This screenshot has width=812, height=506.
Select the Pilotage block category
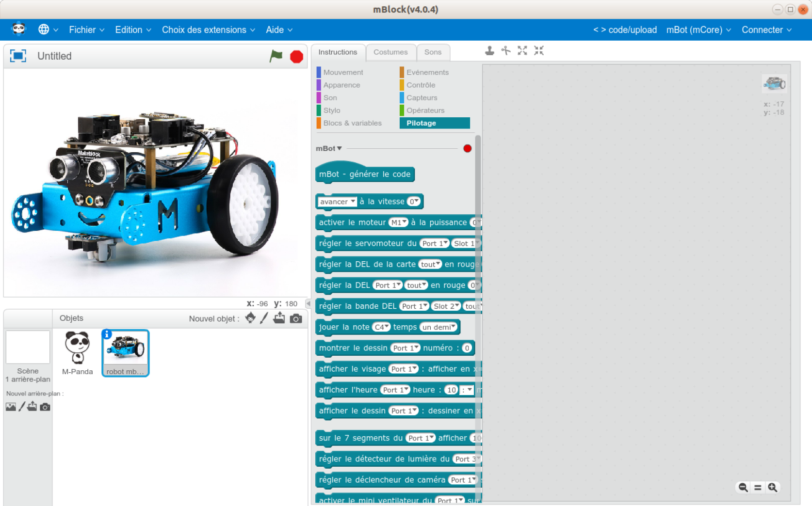(435, 123)
